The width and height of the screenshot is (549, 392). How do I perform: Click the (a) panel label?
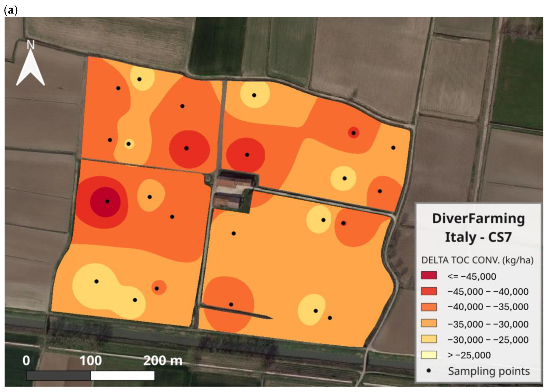coord(11,11)
